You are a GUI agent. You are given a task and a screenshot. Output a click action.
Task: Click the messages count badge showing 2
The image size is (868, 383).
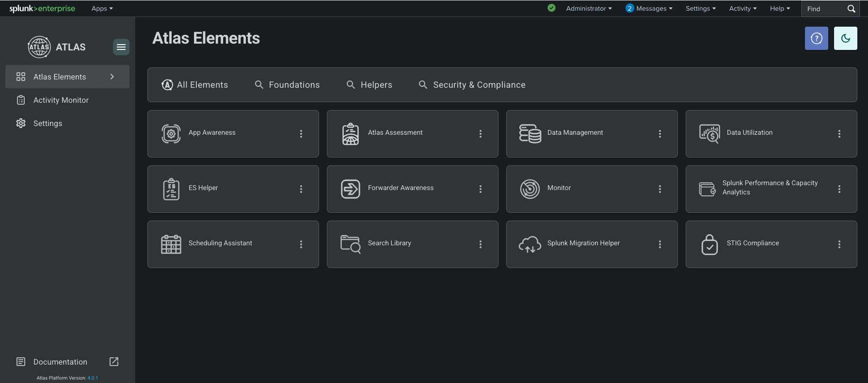coord(629,8)
